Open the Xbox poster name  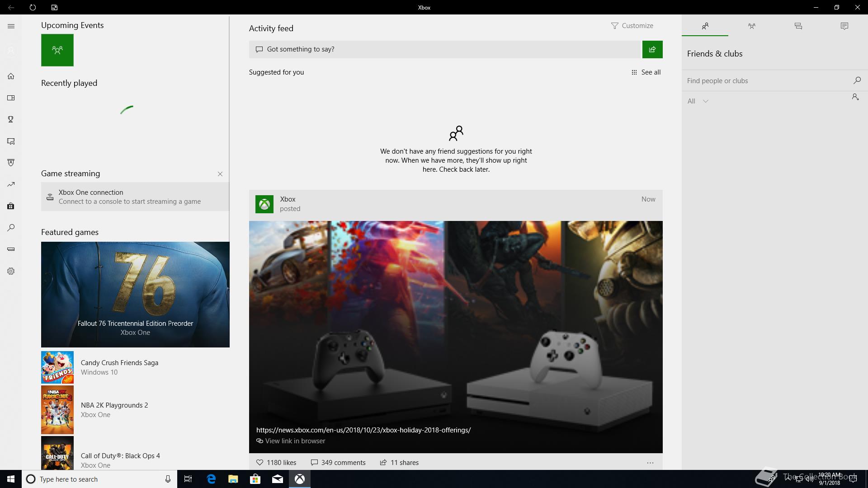pyautogui.click(x=288, y=199)
